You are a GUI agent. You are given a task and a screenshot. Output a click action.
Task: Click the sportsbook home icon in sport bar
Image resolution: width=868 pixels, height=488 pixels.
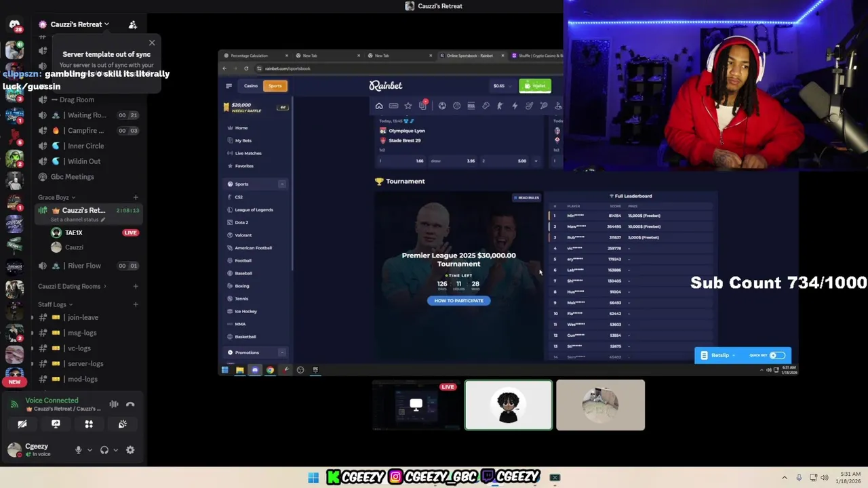[x=379, y=106]
